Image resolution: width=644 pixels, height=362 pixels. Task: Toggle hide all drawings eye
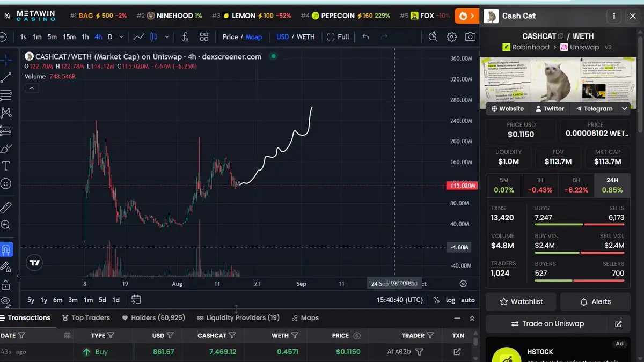pos(6,301)
